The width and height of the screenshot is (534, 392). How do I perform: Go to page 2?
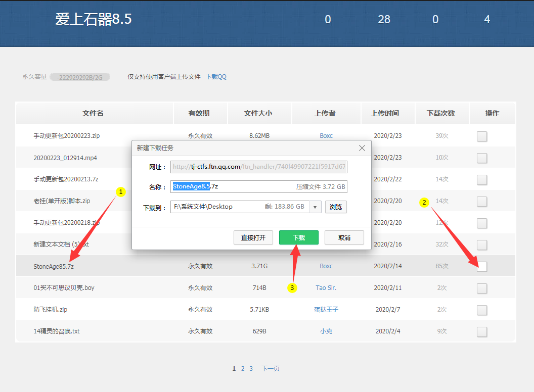pyautogui.click(x=243, y=369)
